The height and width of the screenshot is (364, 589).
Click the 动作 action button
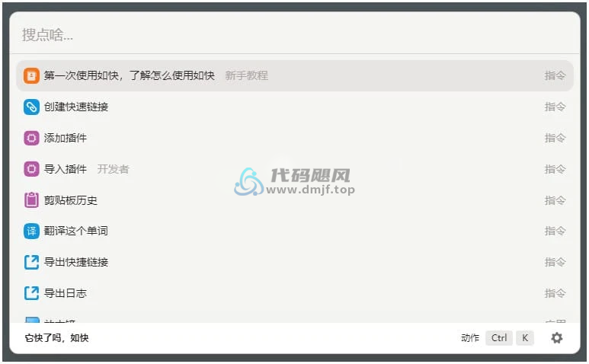pos(470,338)
